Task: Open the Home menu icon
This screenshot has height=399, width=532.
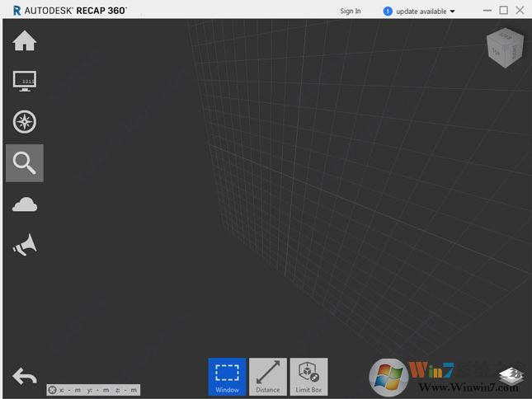Action: [25, 41]
